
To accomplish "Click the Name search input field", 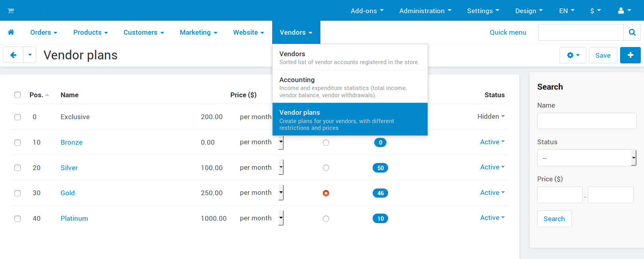I will tap(587, 121).
